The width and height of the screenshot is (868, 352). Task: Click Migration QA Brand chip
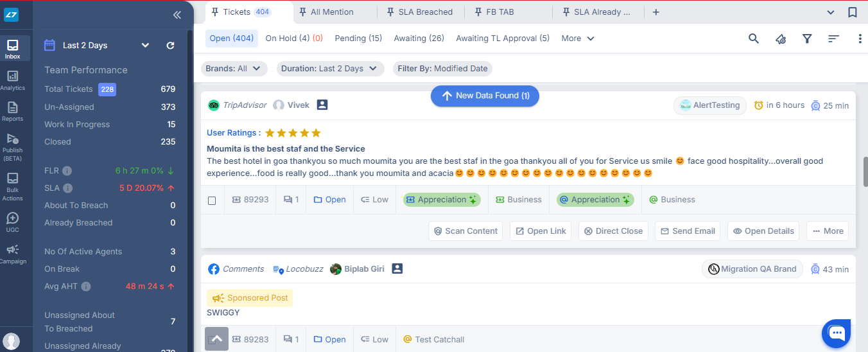click(752, 269)
